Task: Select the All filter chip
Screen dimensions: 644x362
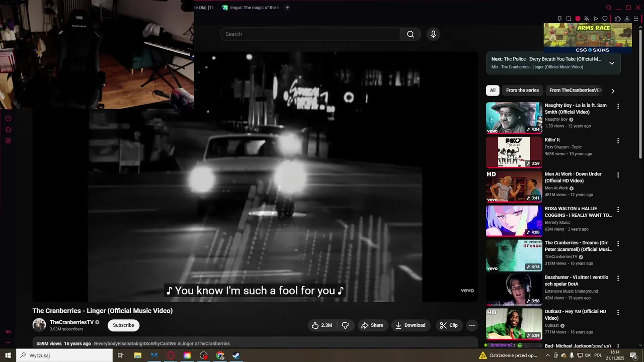Action: (493, 90)
